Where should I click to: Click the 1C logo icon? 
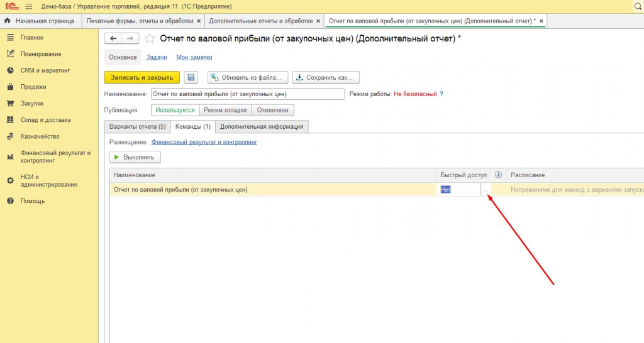click(11, 6)
